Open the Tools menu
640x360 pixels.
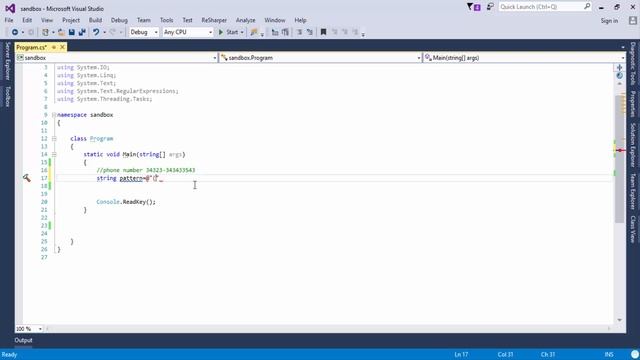(x=166, y=20)
